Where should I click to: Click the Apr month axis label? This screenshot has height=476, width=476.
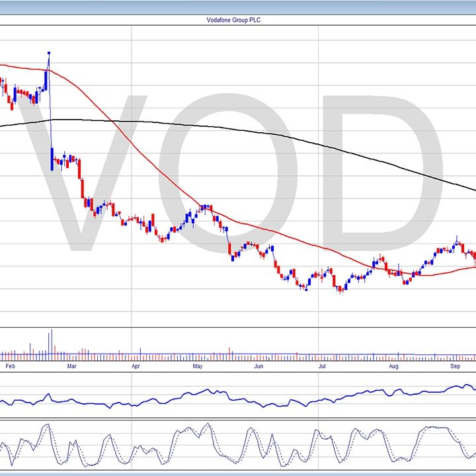[136, 365]
